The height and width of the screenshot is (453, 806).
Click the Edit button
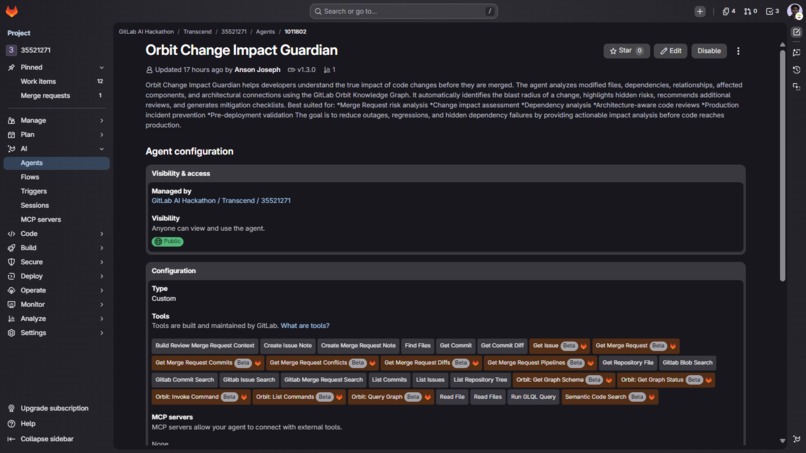[x=670, y=51]
